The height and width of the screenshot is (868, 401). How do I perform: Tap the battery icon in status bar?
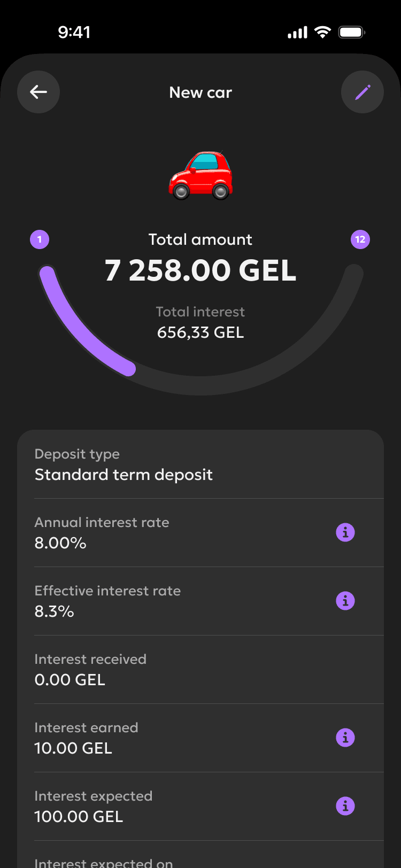pos(351,32)
